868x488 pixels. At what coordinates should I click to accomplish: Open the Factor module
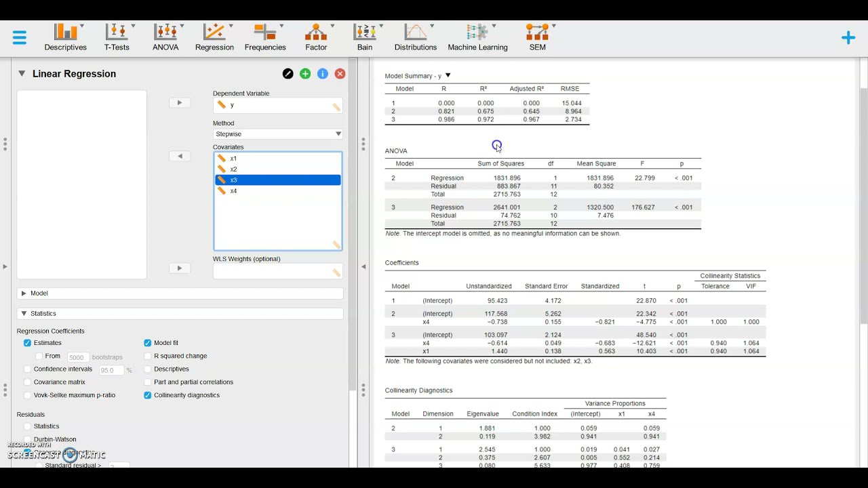pyautogui.click(x=316, y=37)
